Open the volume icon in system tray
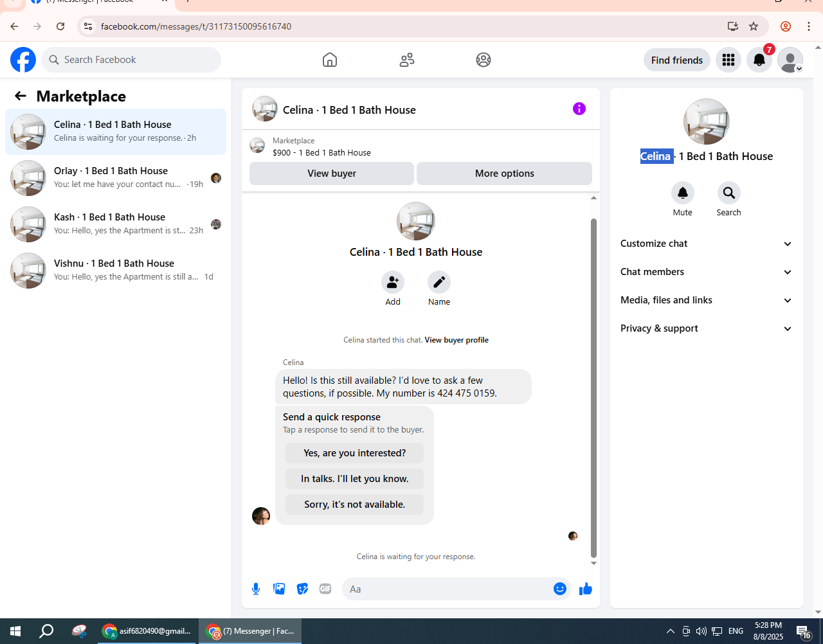 click(x=701, y=631)
